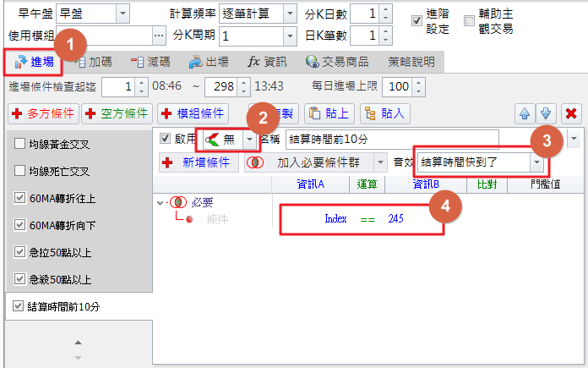Viewport: 588px width, 368px height.
Task: Click the 每日進場上限 value field
Action: pyautogui.click(x=398, y=87)
